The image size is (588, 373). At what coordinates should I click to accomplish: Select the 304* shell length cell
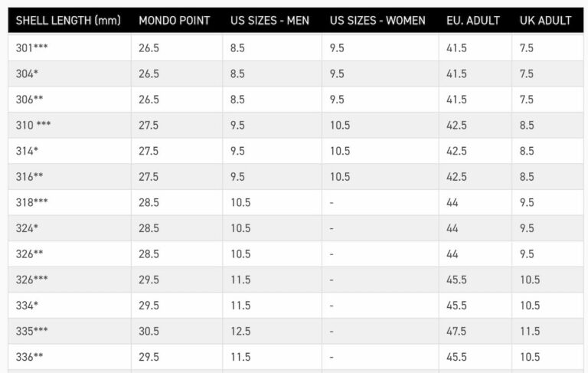pyautogui.click(x=27, y=74)
